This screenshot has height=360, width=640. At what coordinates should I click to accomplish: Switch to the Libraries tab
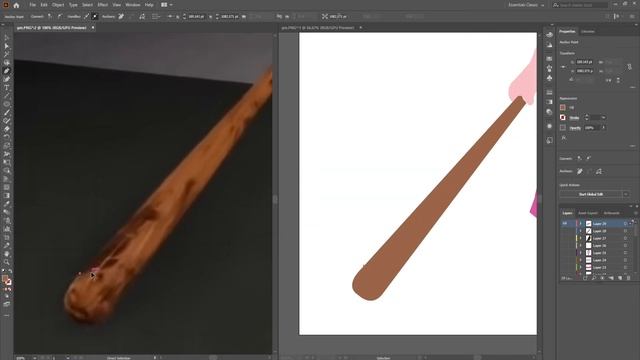pyautogui.click(x=588, y=31)
